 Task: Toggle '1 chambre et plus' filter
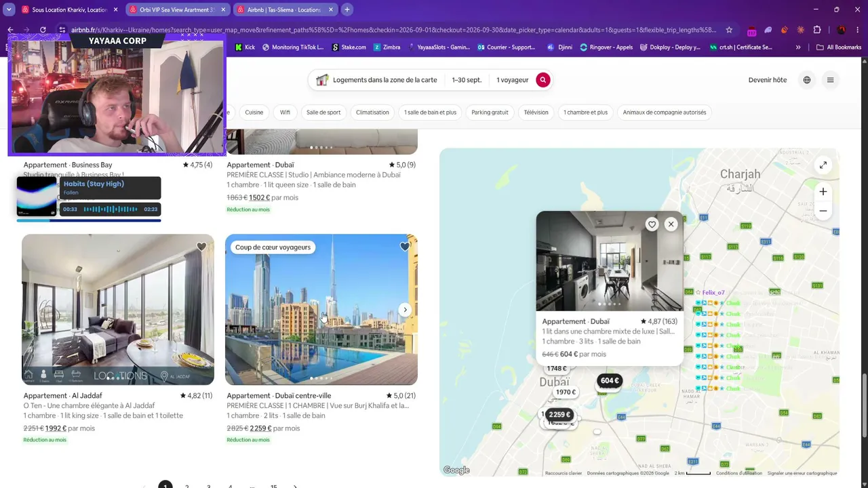pos(585,113)
